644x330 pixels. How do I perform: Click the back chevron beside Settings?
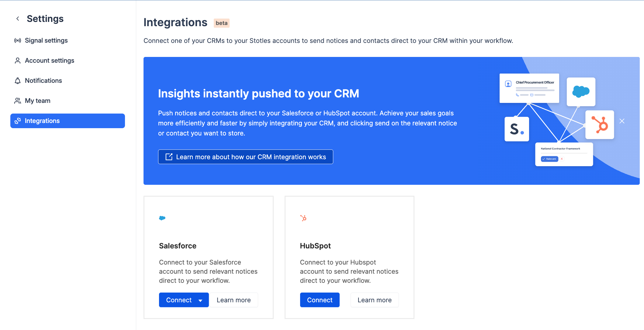[18, 19]
